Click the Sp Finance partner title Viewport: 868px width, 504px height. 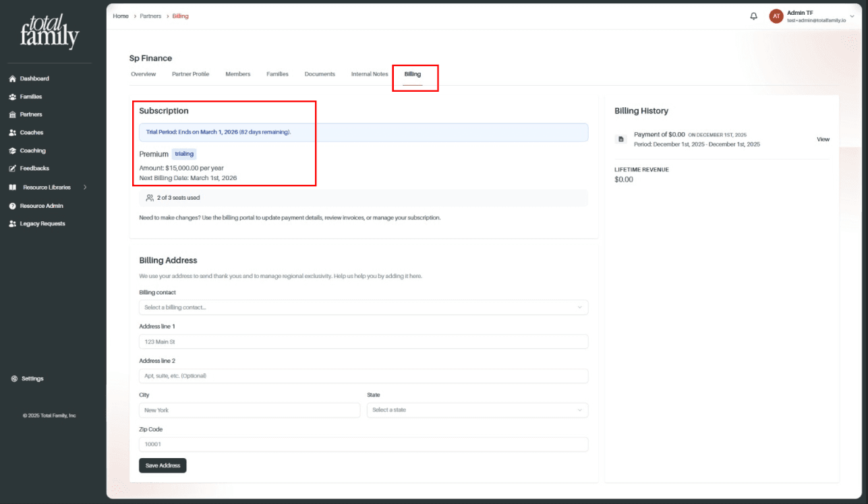click(x=150, y=59)
